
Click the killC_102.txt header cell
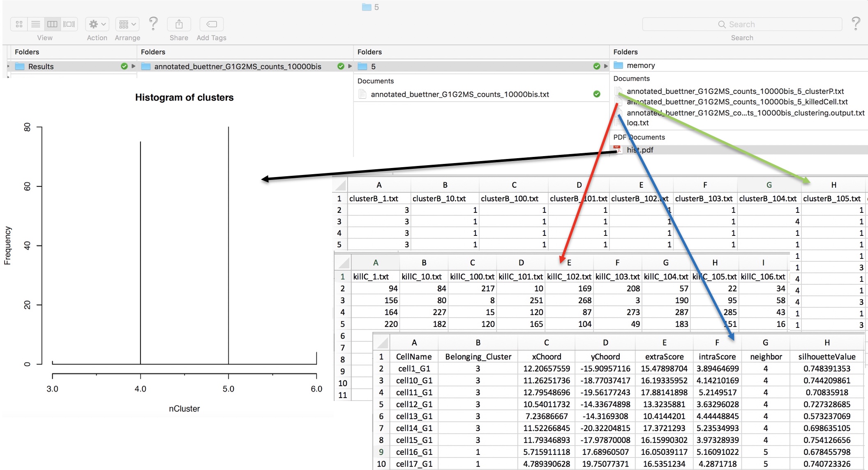click(x=569, y=276)
